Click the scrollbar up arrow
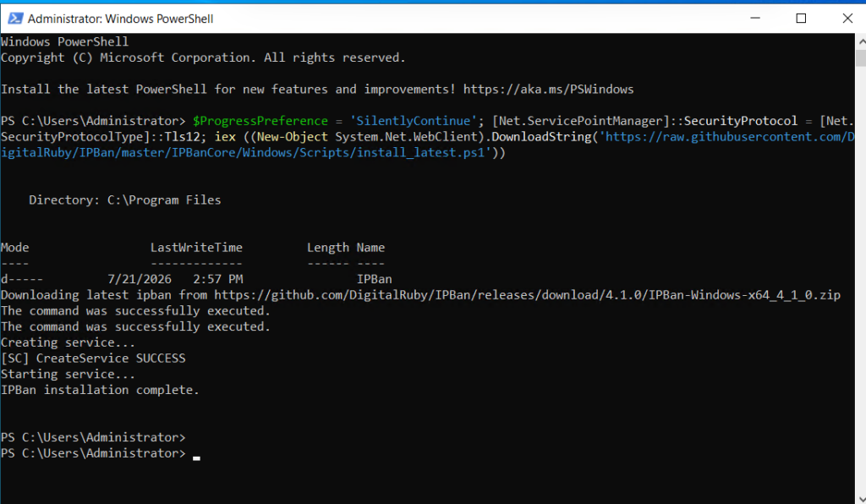Screen dimensions: 866x504 [x=861, y=41]
